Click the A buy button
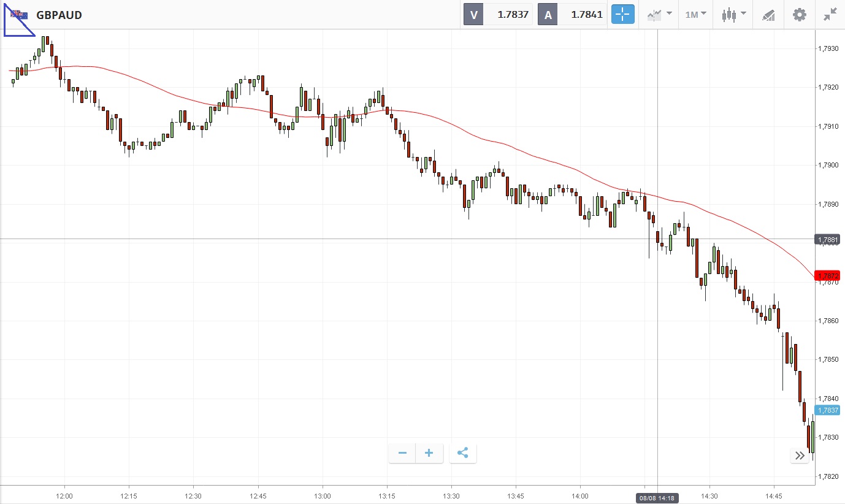The image size is (845, 504). (x=548, y=15)
